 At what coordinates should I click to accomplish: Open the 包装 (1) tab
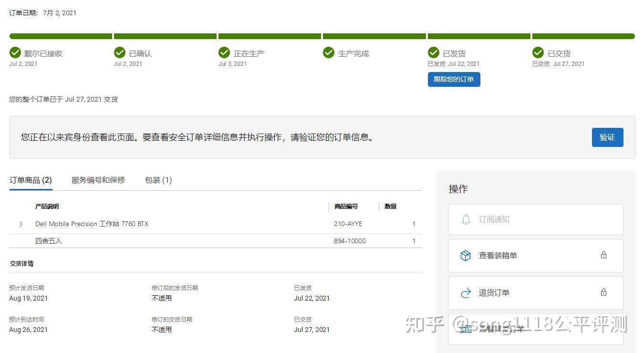[158, 180]
